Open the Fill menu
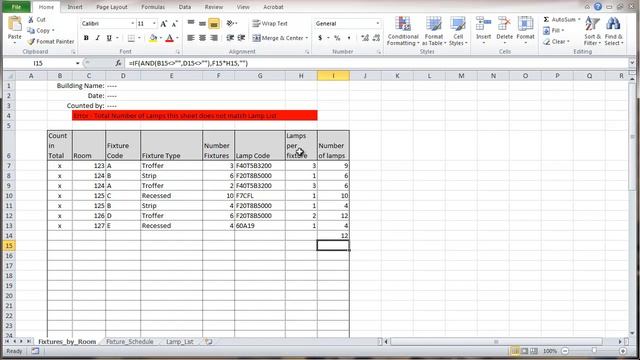The height and width of the screenshot is (360, 640). pyautogui.click(x=553, y=31)
